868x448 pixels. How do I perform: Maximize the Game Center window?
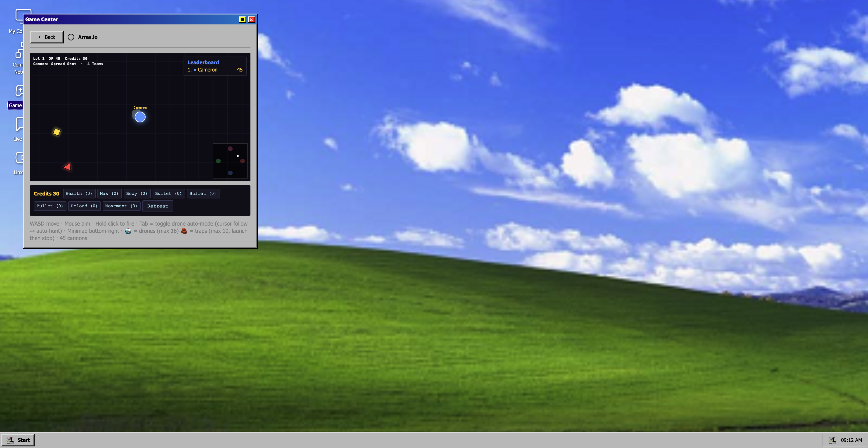click(x=242, y=19)
